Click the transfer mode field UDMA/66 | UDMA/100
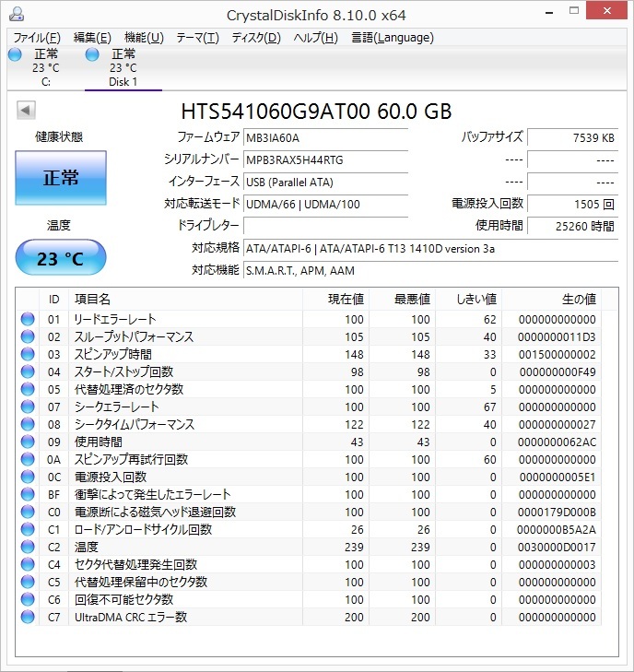 (325, 205)
